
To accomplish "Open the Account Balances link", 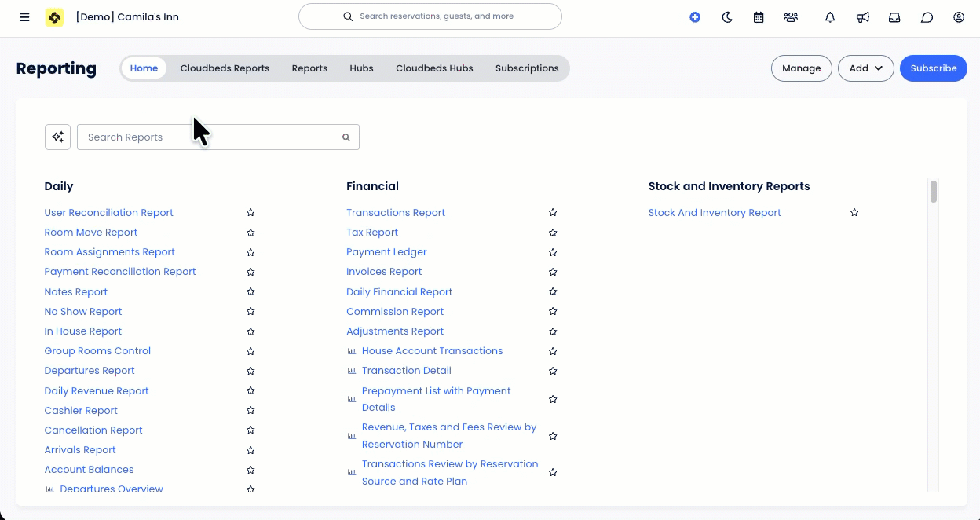I will tap(89, 470).
